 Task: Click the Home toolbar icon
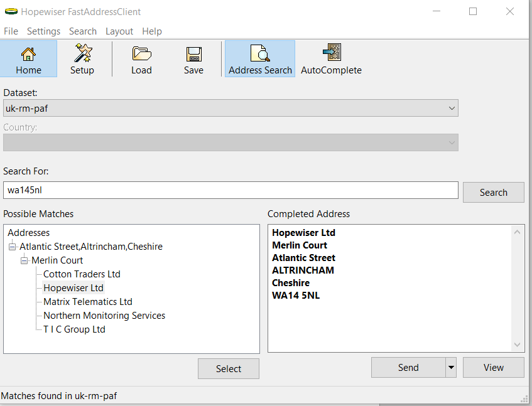[x=28, y=59]
